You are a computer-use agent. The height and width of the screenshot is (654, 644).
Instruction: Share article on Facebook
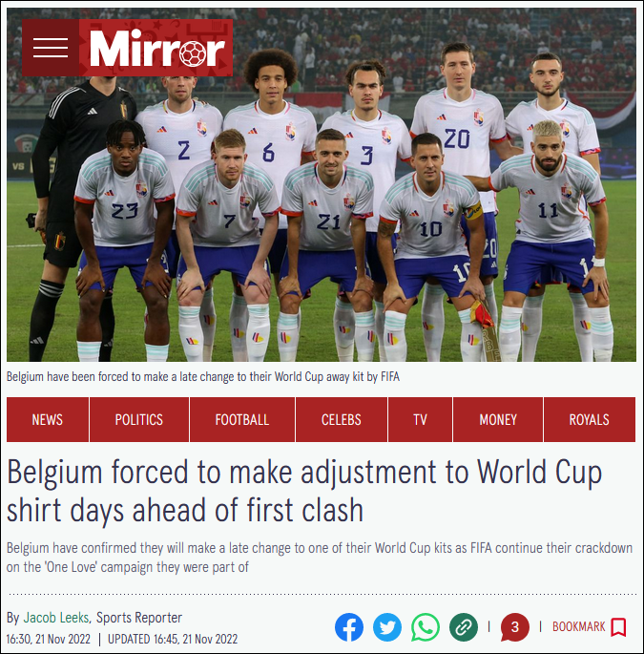pyautogui.click(x=349, y=627)
